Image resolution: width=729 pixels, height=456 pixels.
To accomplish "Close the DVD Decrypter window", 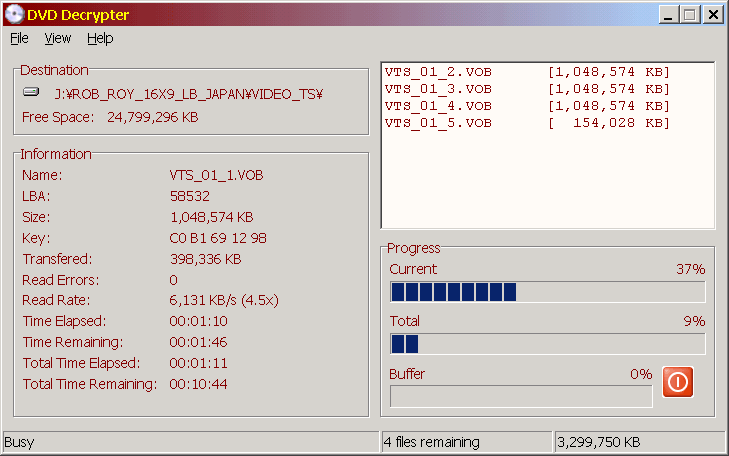I will (x=712, y=15).
